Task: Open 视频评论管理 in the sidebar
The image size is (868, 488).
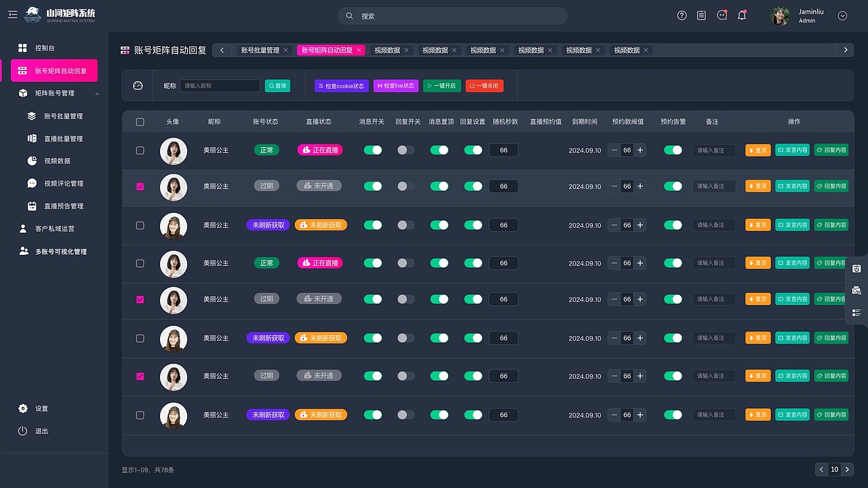Action: [54, 183]
